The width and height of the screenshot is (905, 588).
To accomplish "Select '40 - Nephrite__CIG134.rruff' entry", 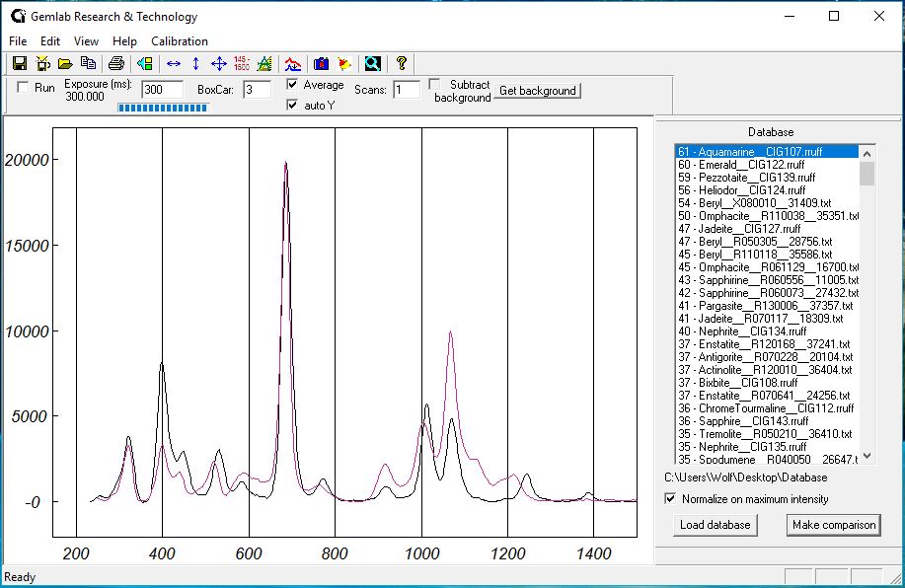I will (767, 331).
